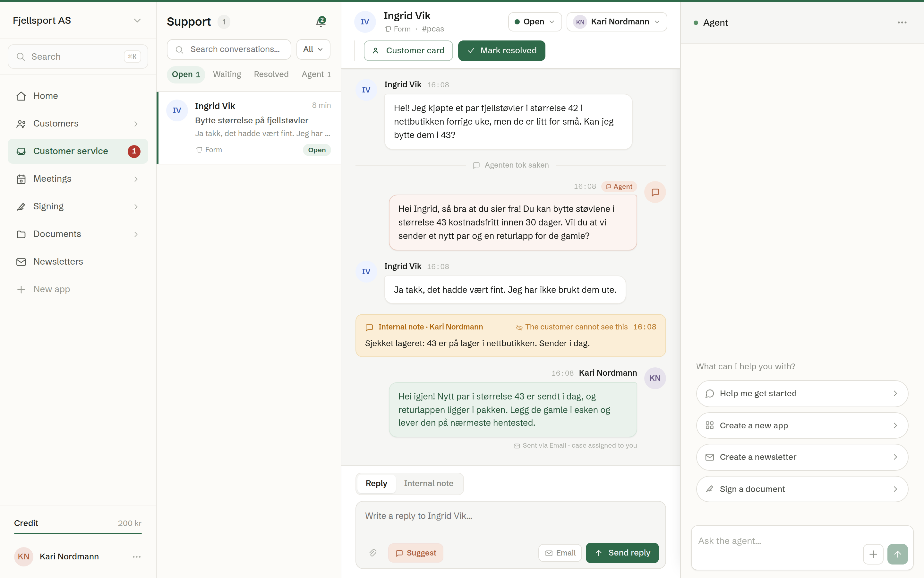Click the plus icon in Ask the agent box
This screenshot has height=578, width=924.
(873, 554)
